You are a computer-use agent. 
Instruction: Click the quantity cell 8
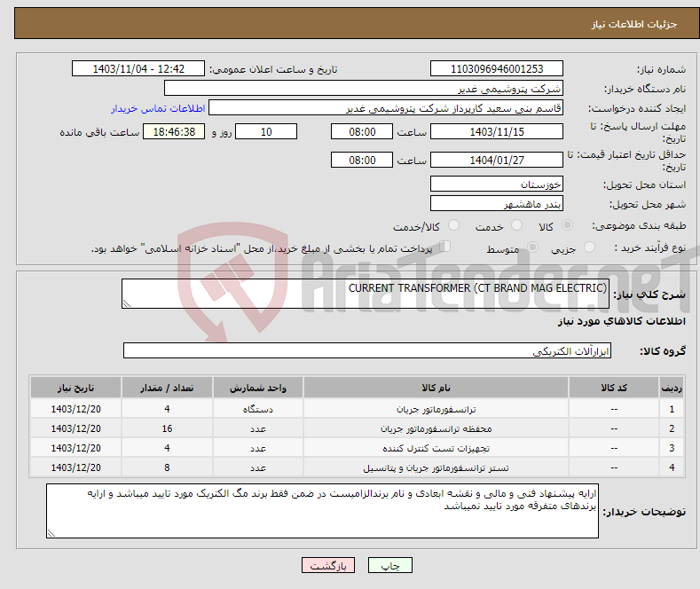click(x=167, y=467)
